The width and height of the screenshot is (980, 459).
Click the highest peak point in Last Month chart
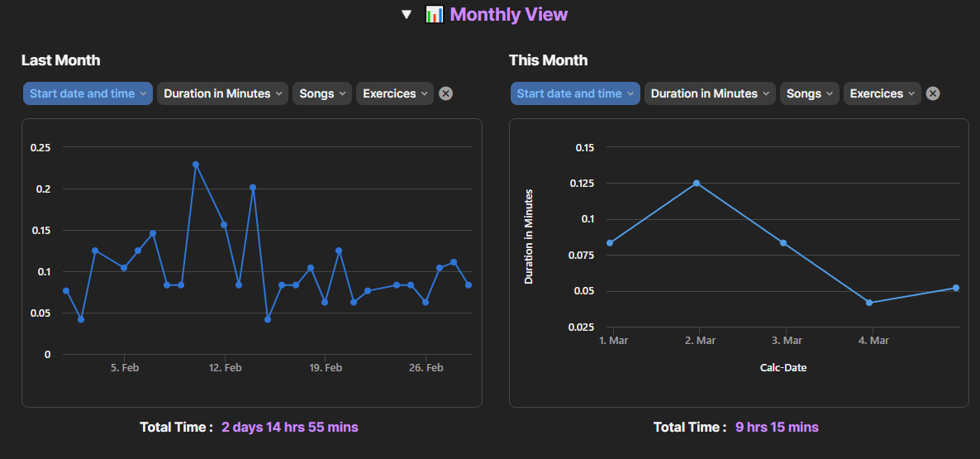[x=196, y=165]
